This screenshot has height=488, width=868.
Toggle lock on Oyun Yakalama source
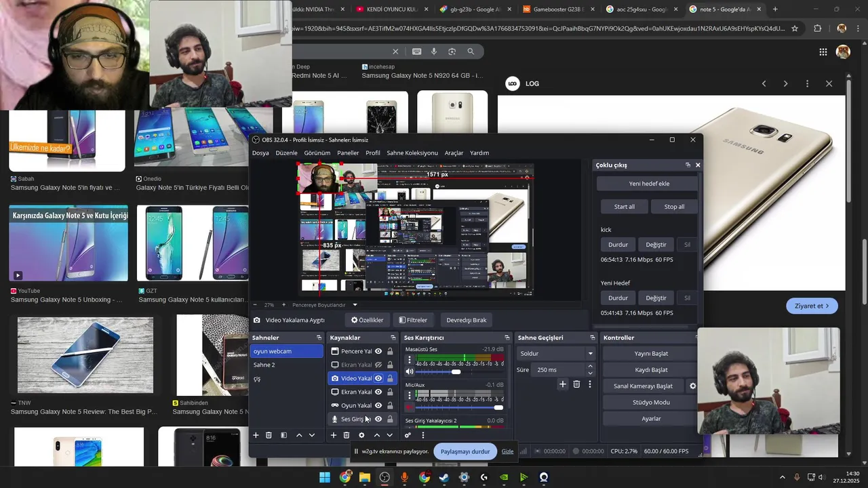pos(390,405)
